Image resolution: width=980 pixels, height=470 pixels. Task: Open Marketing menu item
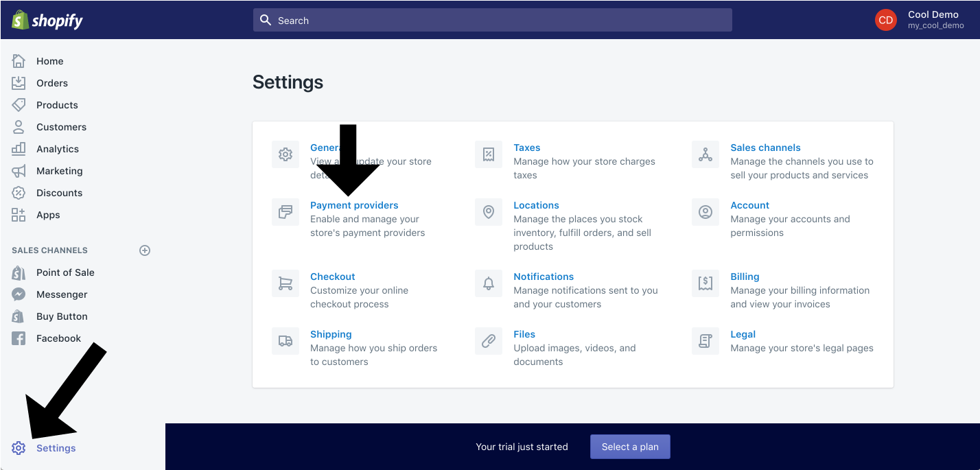pos(60,171)
